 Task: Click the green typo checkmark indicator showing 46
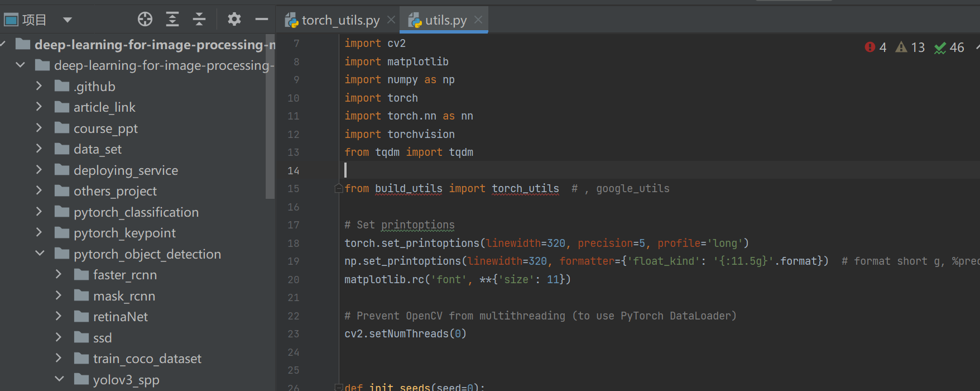pos(949,47)
